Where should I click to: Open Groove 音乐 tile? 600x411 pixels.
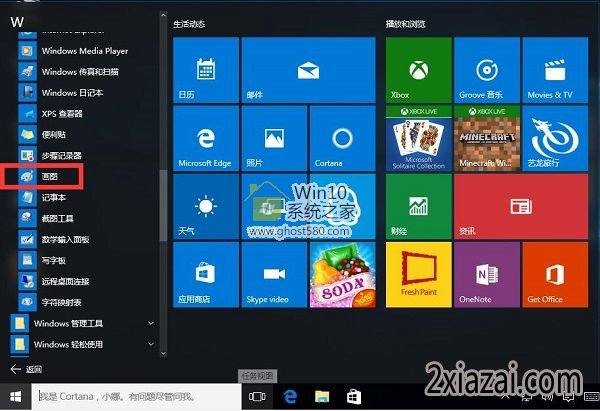pyautogui.click(x=487, y=70)
